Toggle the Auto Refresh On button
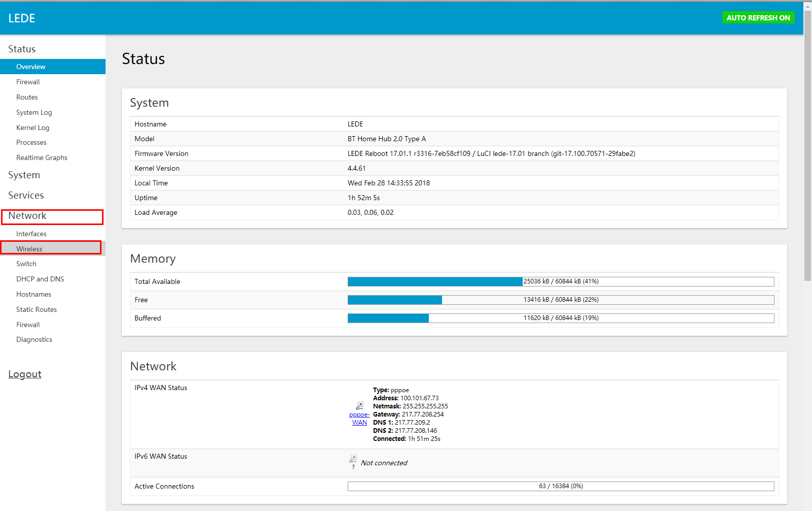812x511 pixels. (x=758, y=18)
